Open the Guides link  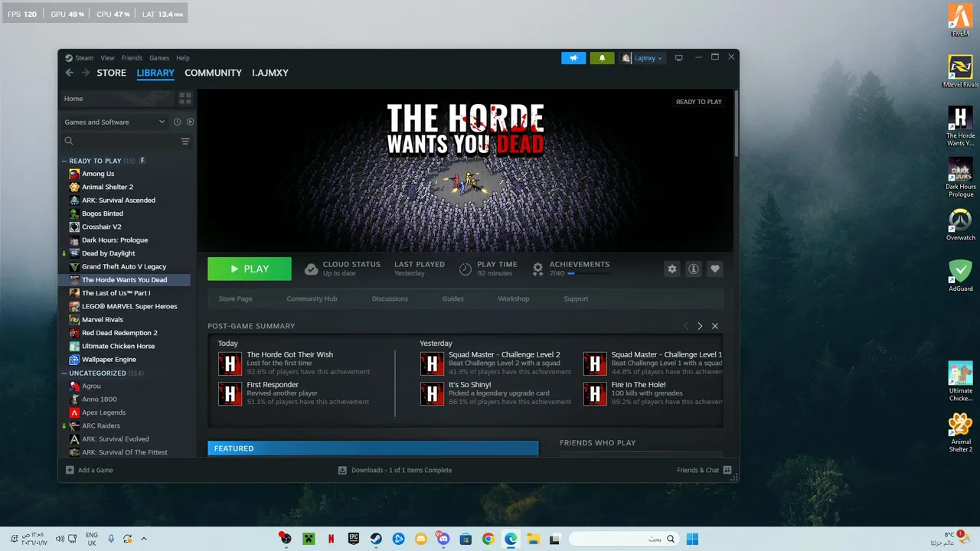[x=452, y=298]
